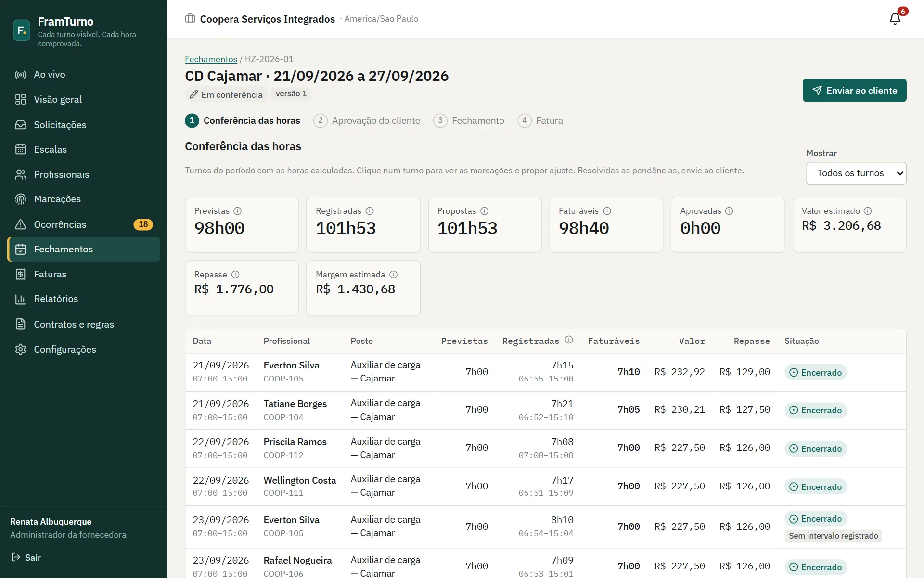Click the info icon in Registradas column header

coord(569,340)
